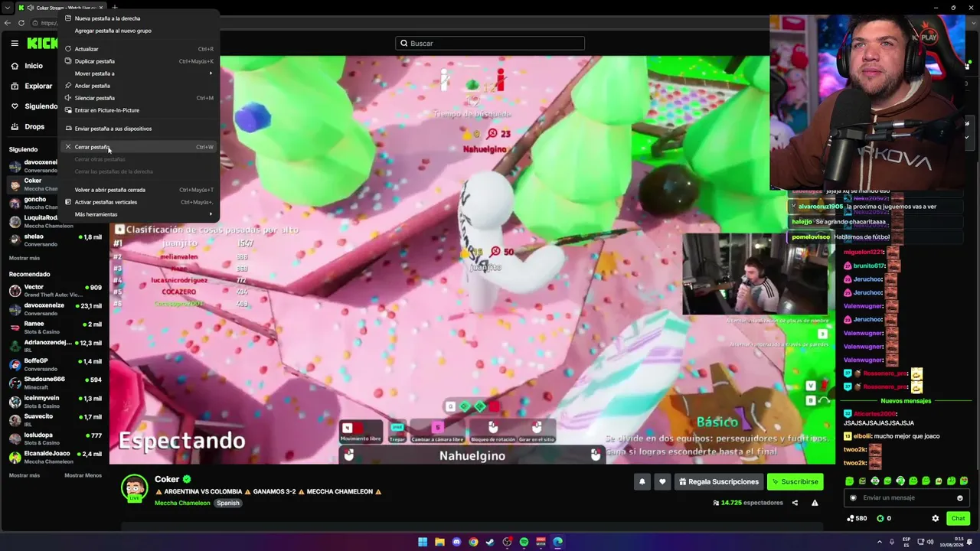Choose Agregar pestaña al nuevo grupo
The width and height of the screenshot is (980, 551).
(x=139, y=31)
